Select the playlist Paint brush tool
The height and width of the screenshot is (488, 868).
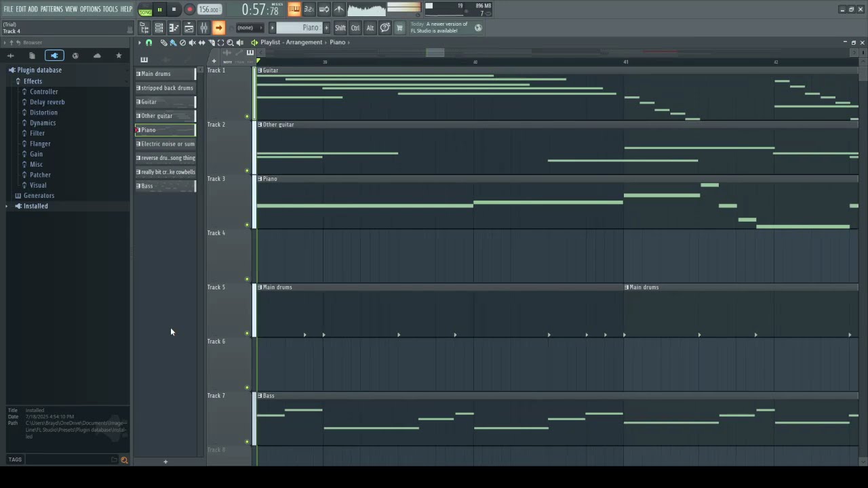coord(173,42)
